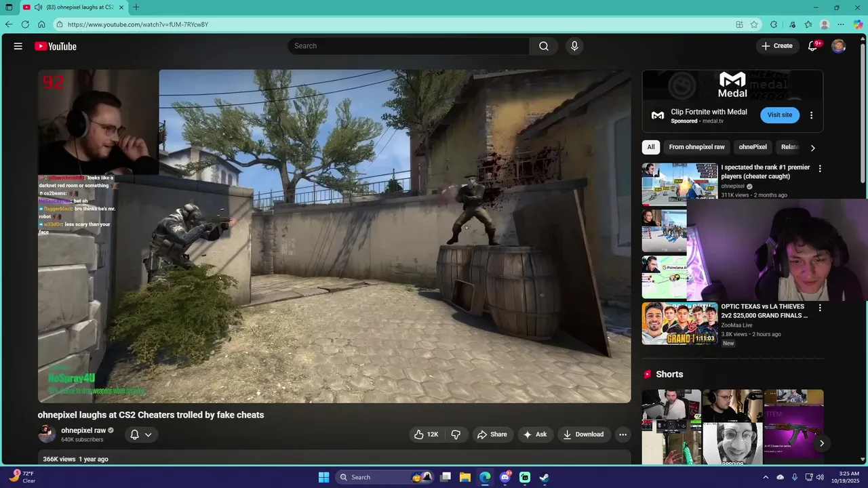Viewport: 868px width, 488px height.
Task: Open File Explorer from taskbar
Action: (465, 477)
